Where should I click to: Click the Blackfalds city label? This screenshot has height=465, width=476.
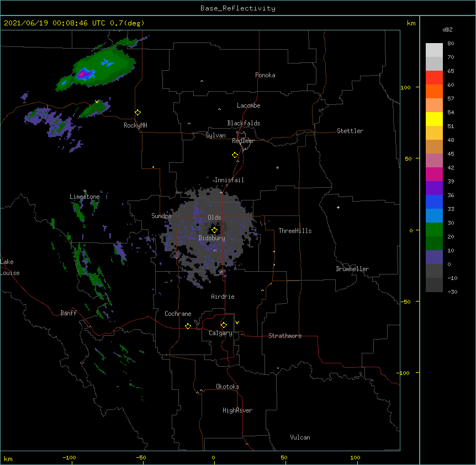coord(244,123)
